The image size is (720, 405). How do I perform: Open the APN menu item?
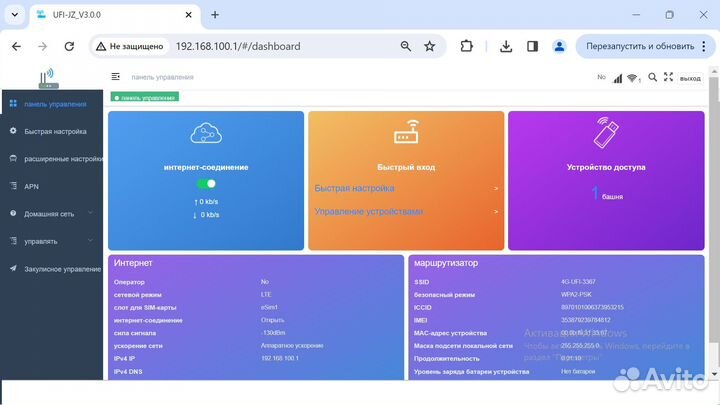coord(32,186)
